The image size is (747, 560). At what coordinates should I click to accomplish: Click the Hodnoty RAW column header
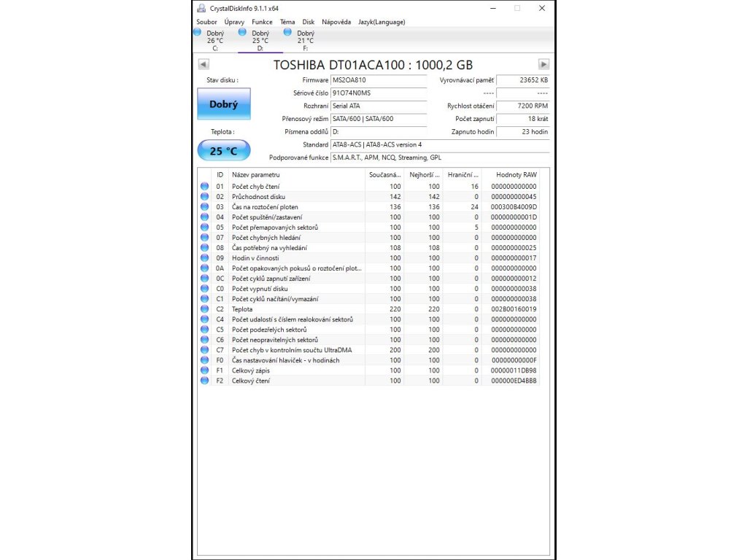(516, 175)
